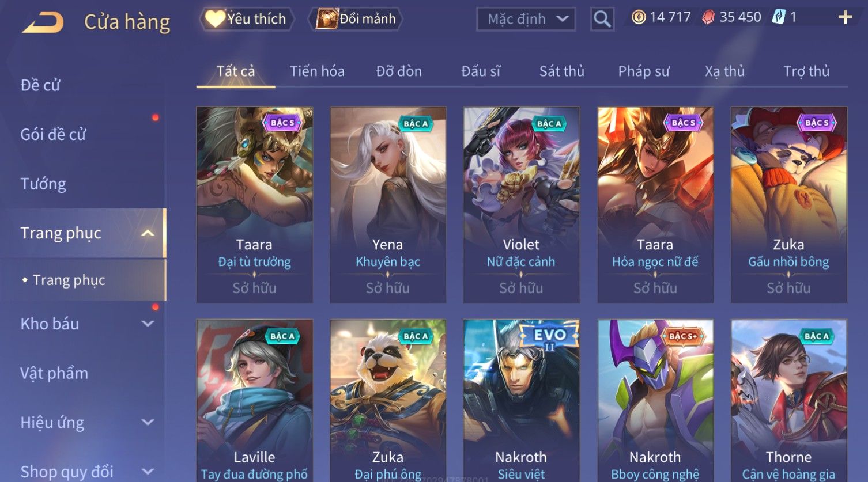Viewport: 868px width, 482px height.
Task: Switch to the Pháp sư tab
Action: tap(643, 71)
